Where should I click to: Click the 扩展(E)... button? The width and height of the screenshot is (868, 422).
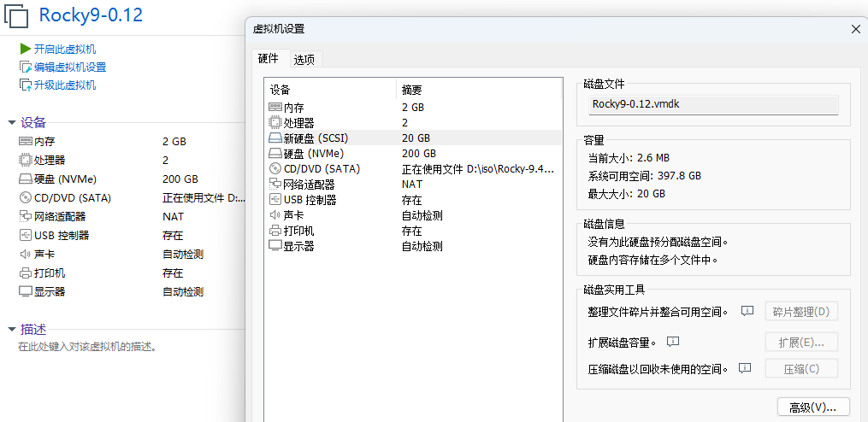point(801,342)
